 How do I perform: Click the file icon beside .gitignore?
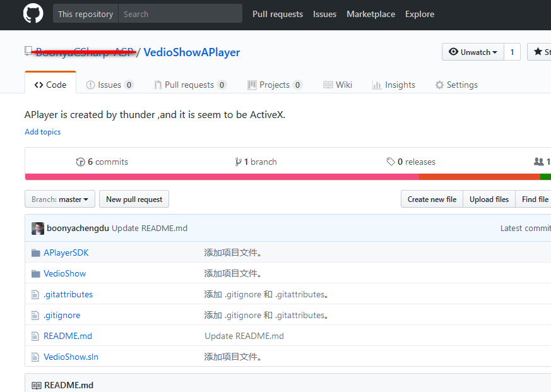(x=35, y=316)
